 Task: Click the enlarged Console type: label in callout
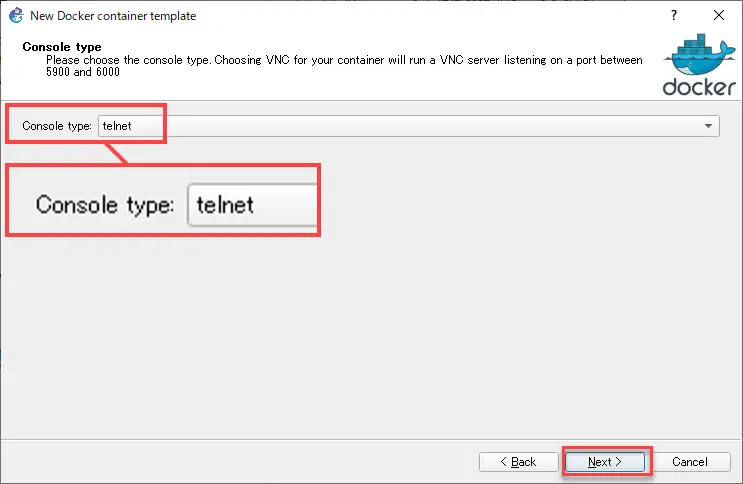(105, 205)
